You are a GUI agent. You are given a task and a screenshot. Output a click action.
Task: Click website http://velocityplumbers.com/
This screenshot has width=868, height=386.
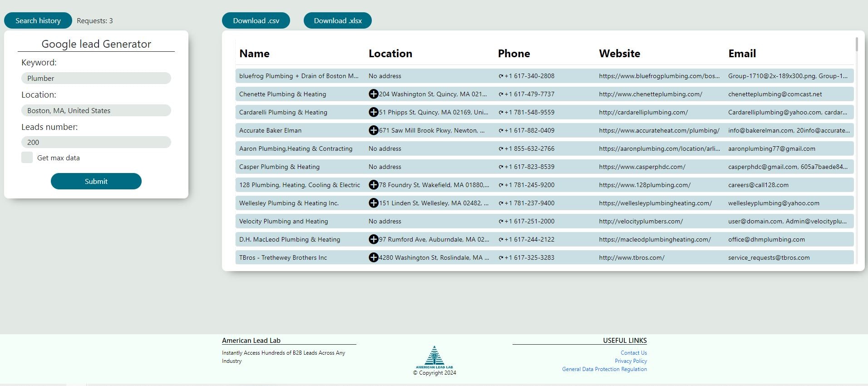[x=641, y=221]
